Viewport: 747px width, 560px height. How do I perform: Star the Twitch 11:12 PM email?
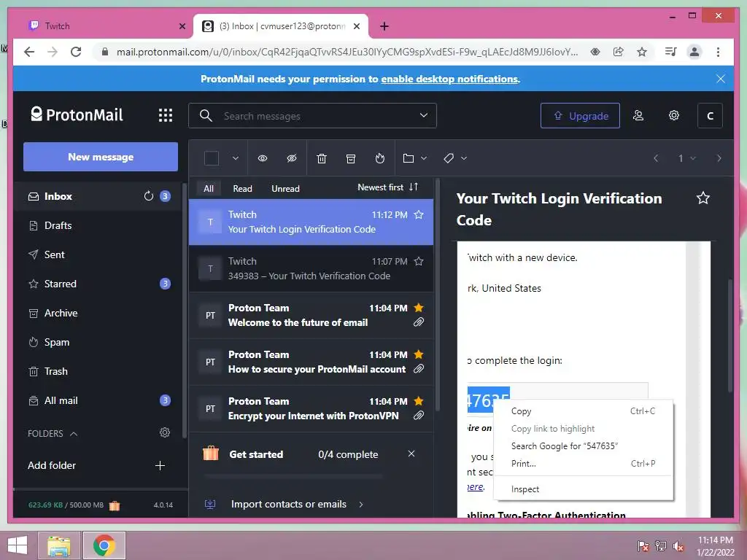tap(419, 215)
